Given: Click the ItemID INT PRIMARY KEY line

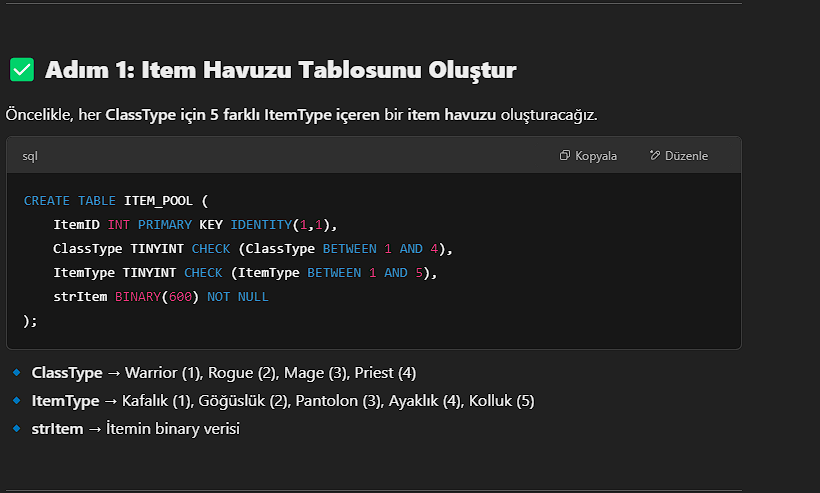Looking at the screenshot, I should pos(195,225).
